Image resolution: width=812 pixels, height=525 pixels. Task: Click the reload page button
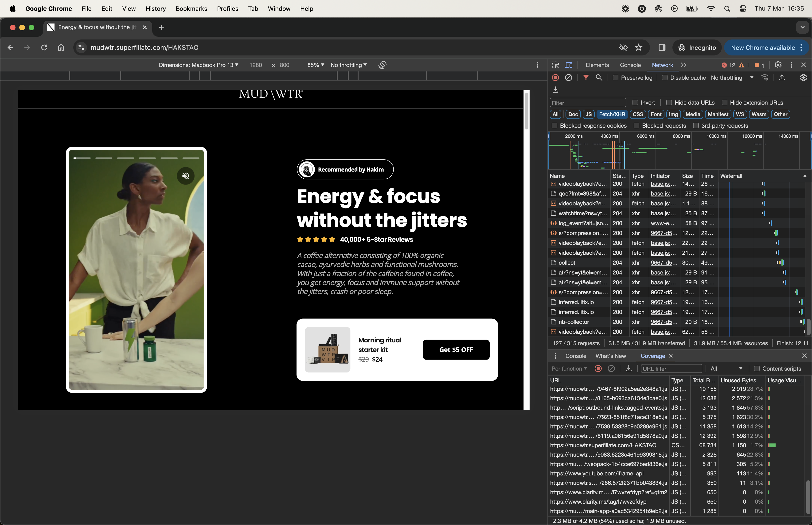(44, 47)
